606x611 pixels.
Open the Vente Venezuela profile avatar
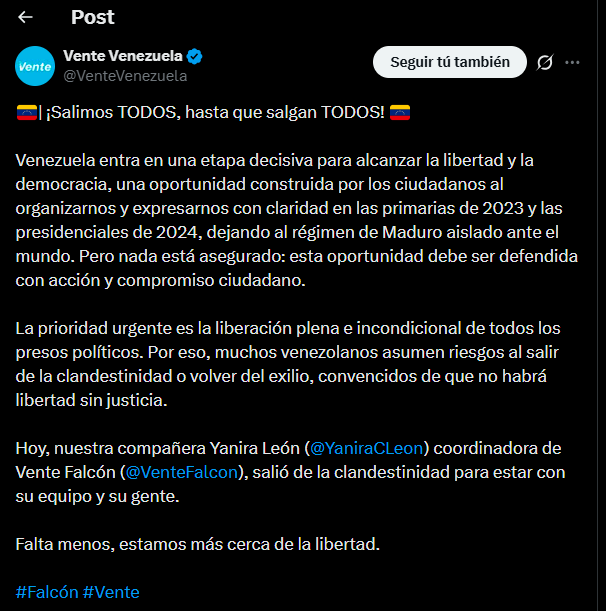pos(35,66)
